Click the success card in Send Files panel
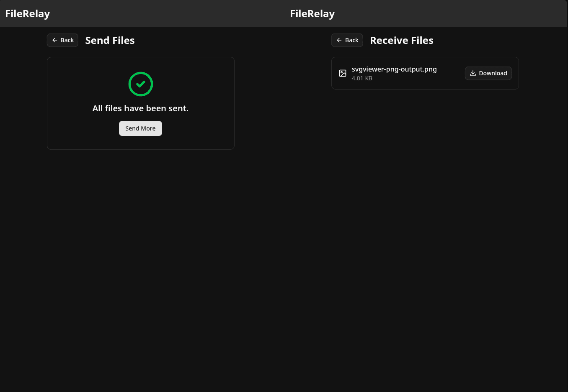The width and height of the screenshot is (568, 392). tap(140, 103)
